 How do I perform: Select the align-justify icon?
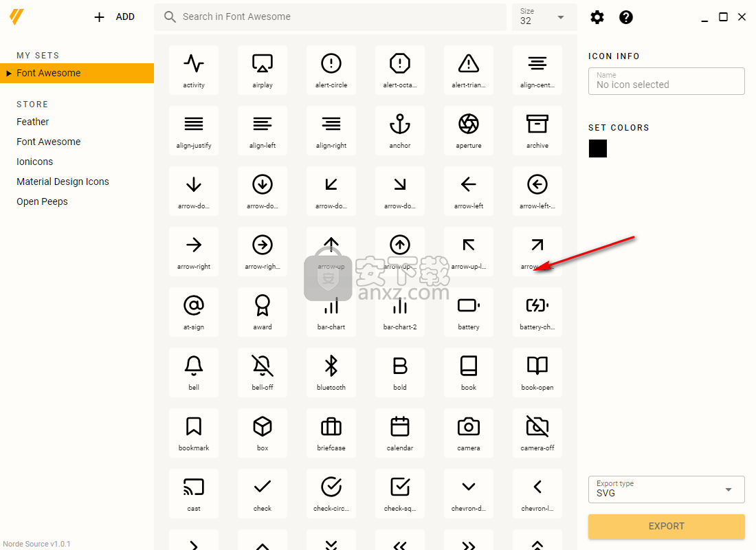point(194,130)
